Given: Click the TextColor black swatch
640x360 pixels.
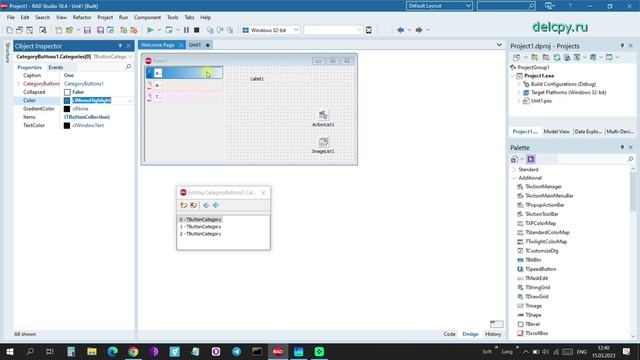Looking at the screenshot, I should [x=67, y=126].
